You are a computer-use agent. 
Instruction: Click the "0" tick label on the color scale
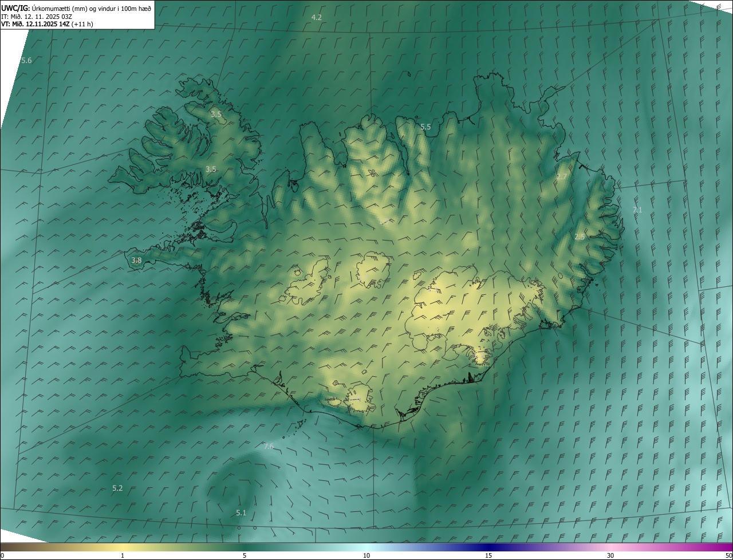[2, 555]
